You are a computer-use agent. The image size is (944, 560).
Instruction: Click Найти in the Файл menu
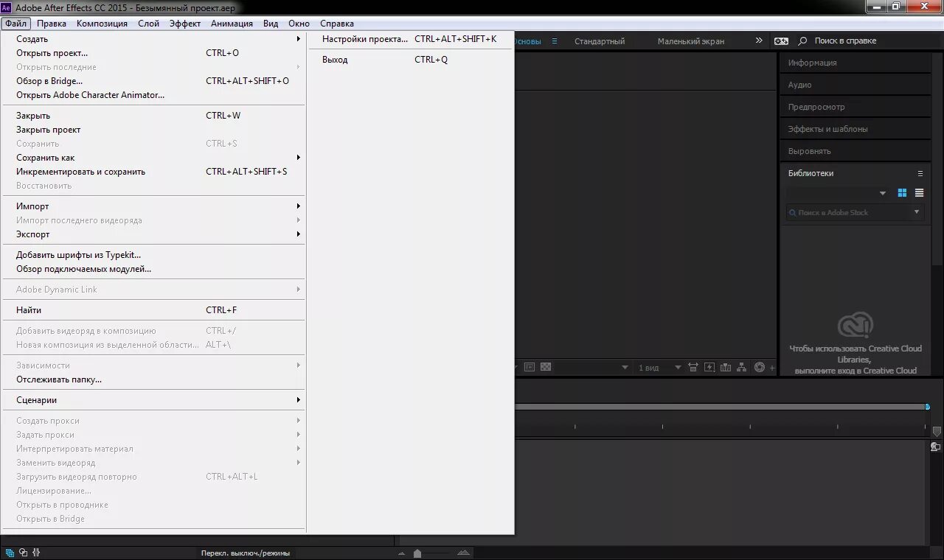pos(154,310)
